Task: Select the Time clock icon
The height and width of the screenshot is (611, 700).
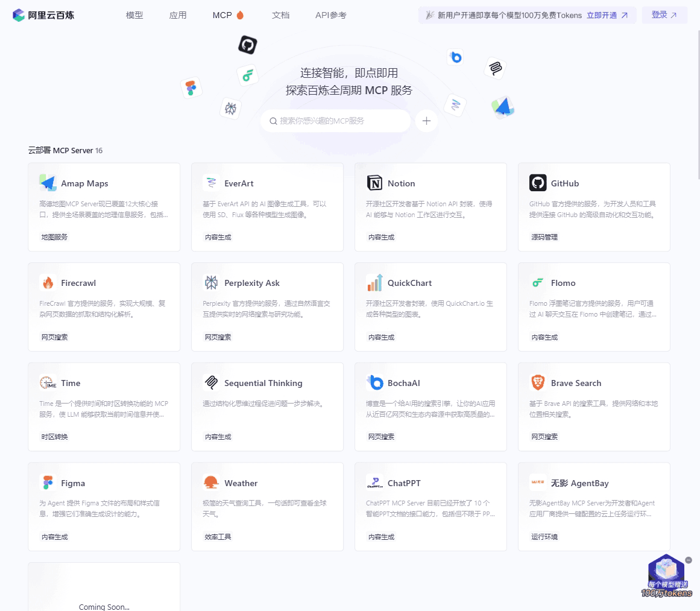Action: pos(48,383)
